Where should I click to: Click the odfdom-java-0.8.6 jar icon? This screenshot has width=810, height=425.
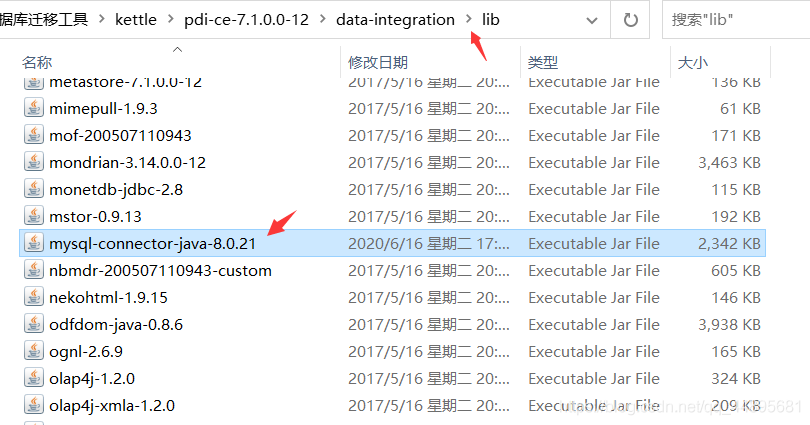click(x=34, y=324)
